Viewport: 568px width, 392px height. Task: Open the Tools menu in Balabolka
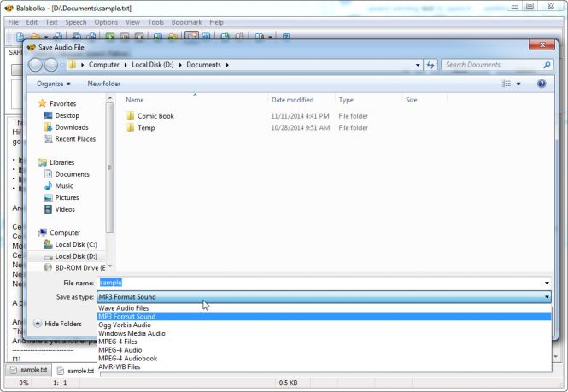155,22
